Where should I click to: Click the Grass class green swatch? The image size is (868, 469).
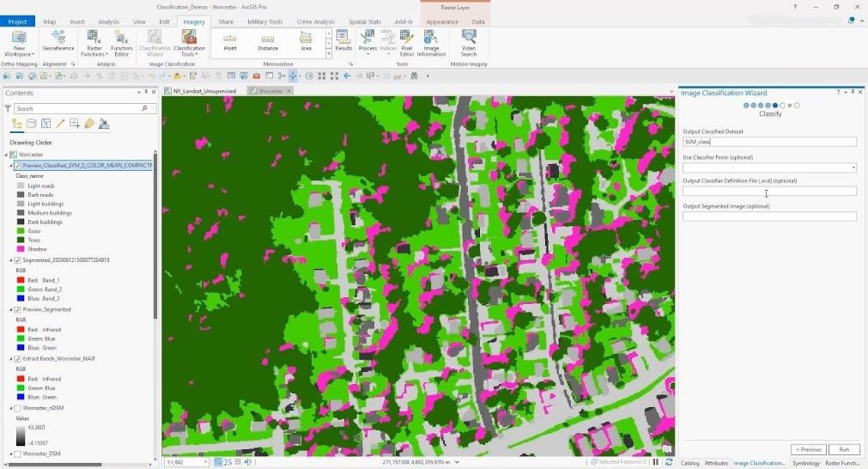(x=21, y=231)
